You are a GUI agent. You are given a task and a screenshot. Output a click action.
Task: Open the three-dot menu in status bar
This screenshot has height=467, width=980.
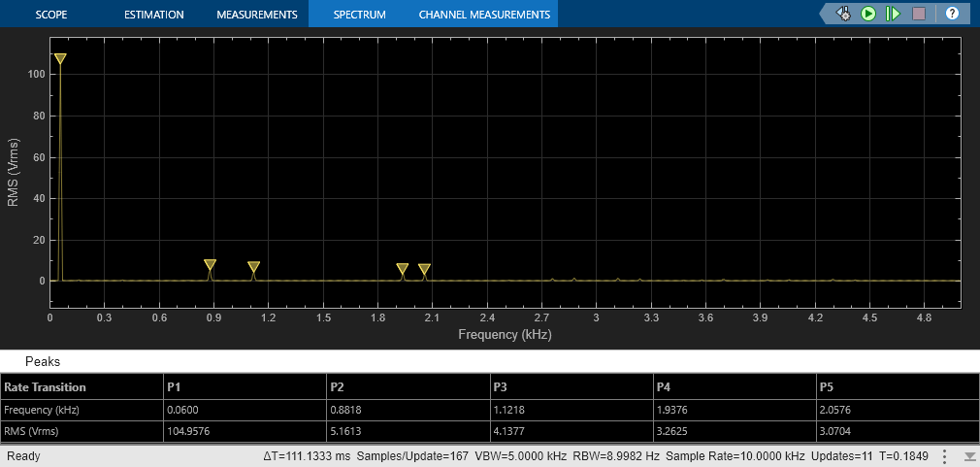945,455
